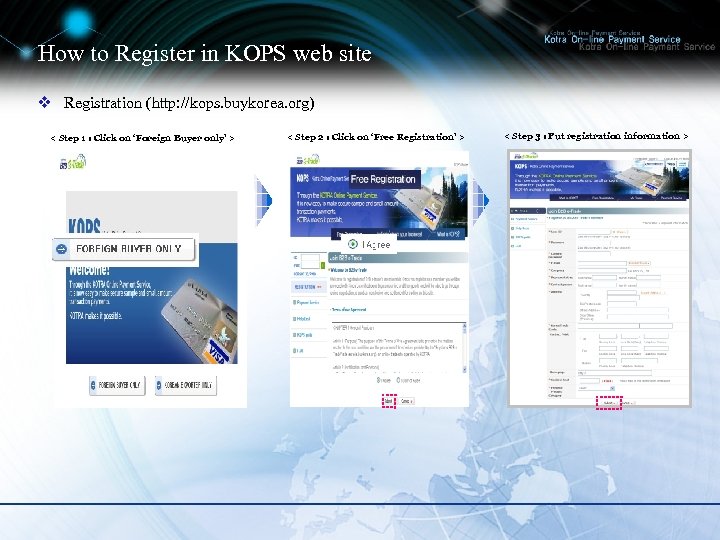This screenshot has height=540, width=720.
Task: Open the category dropdown at the bottom of the Step 3 form
Action: tap(596, 388)
